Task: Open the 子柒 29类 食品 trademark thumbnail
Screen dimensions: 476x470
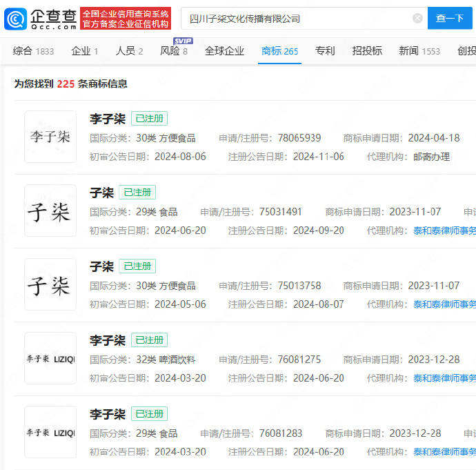Action: [x=50, y=210]
